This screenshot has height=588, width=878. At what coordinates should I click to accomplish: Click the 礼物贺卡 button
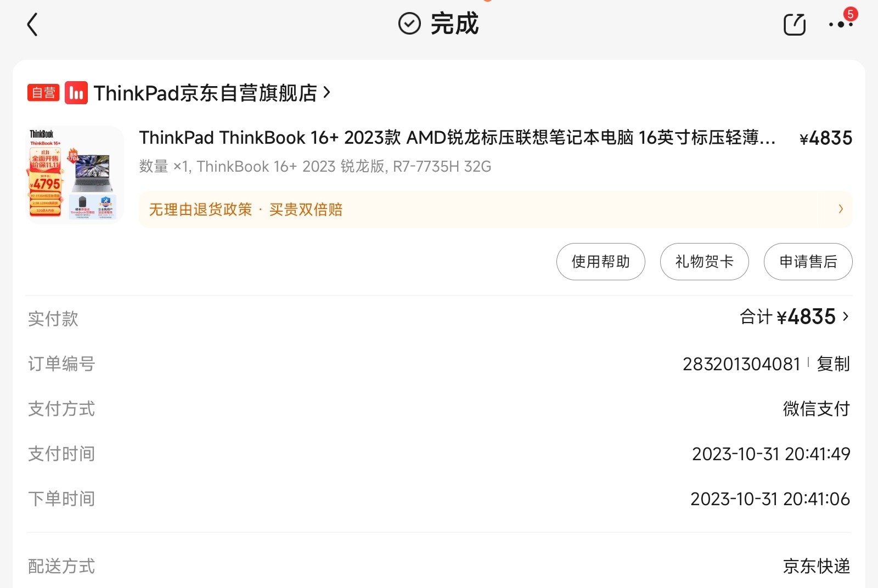tap(705, 262)
